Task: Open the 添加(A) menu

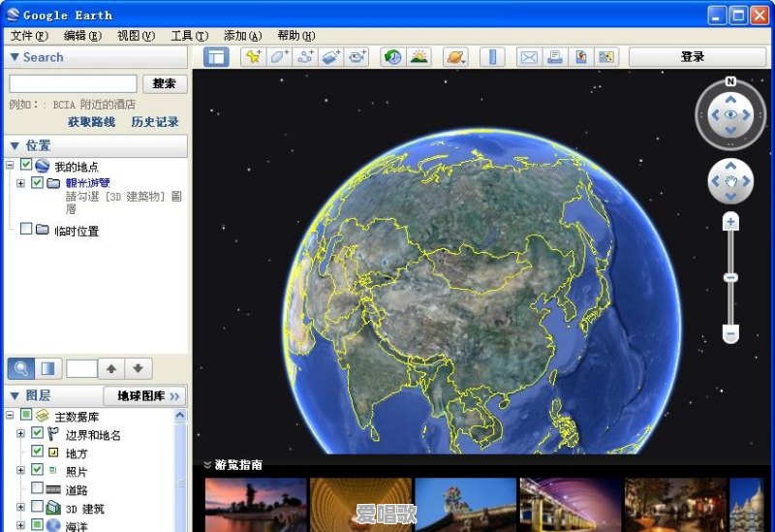Action: coord(243,36)
